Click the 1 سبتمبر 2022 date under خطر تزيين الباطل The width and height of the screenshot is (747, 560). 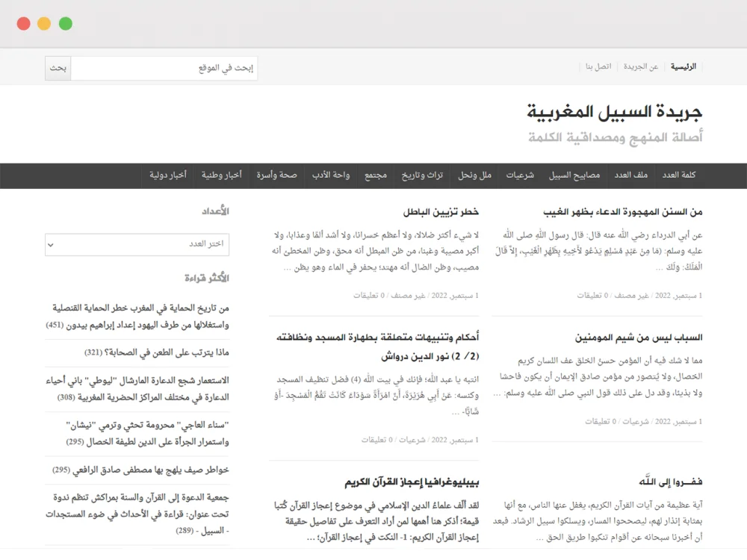[455, 296]
